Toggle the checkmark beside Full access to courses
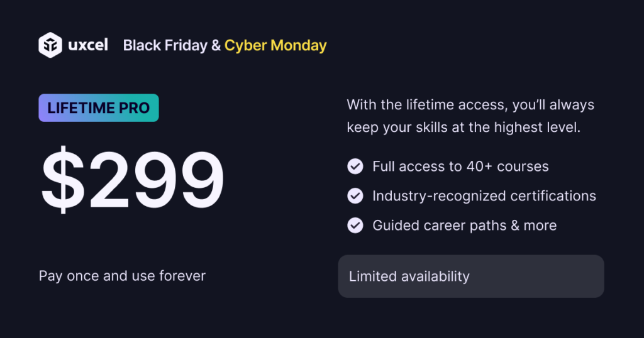The image size is (644, 338). pyautogui.click(x=355, y=166)
